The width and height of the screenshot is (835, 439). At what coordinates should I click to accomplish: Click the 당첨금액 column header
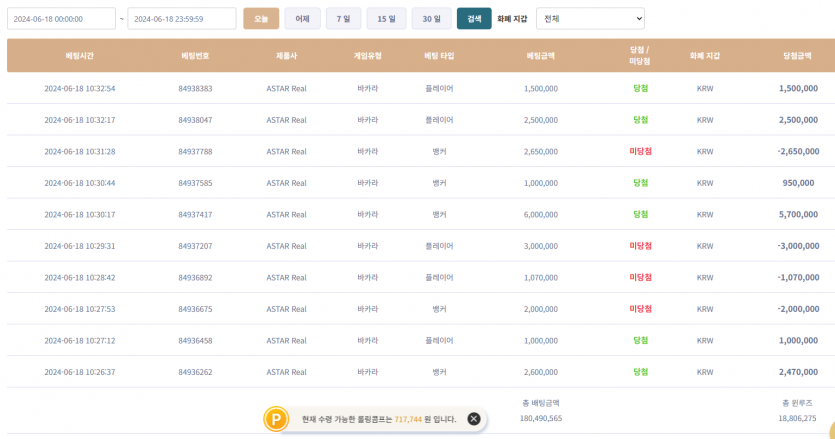click(797, 55)
